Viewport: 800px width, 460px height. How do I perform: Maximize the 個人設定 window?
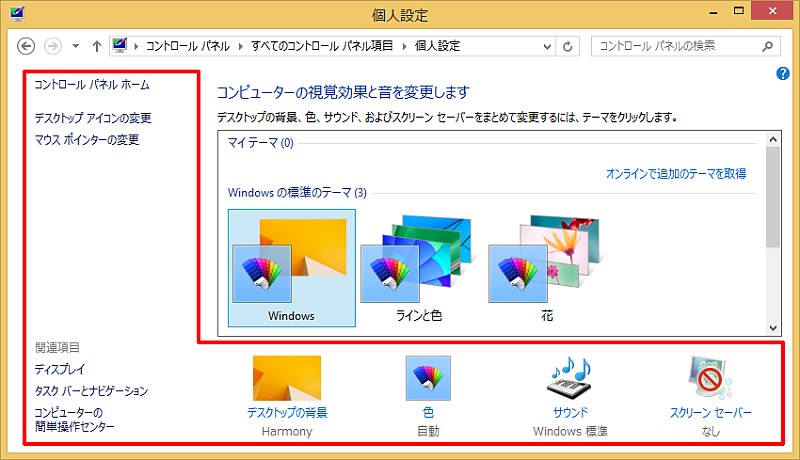click(738, 11)
